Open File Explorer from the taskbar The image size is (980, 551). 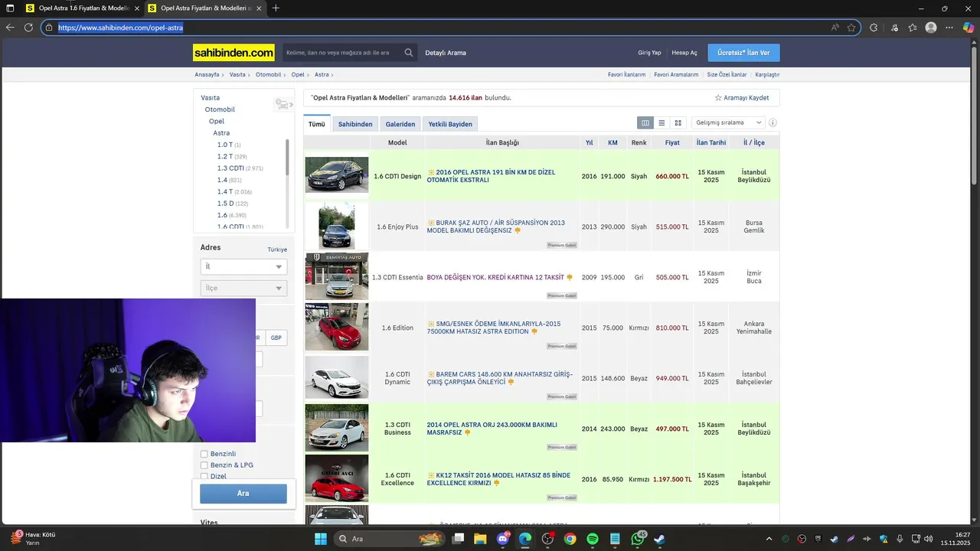[480, 539]
